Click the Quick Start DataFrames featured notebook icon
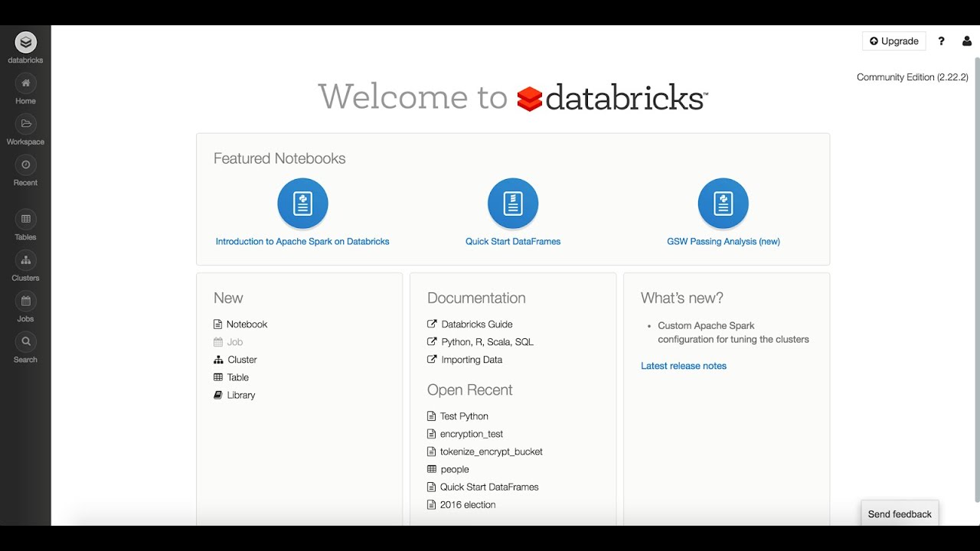Image resolution: width=980 pixels, height=551 pixels. coord(513,204)
